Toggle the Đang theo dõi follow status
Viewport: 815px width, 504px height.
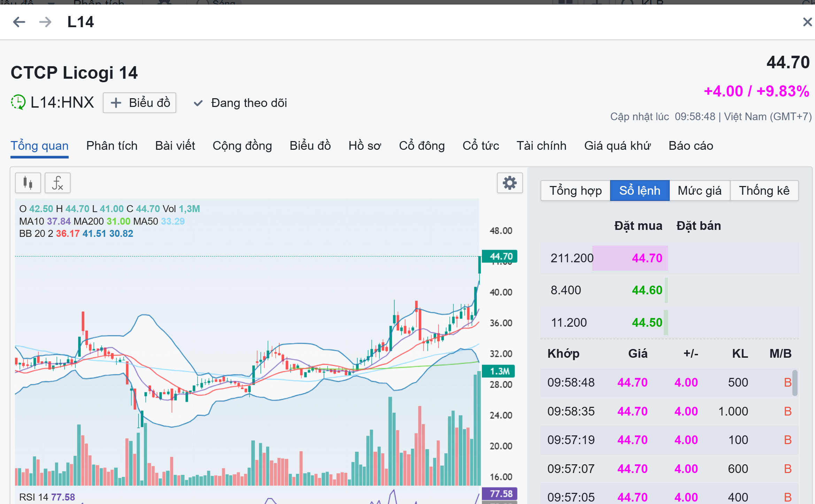(240, 103)
